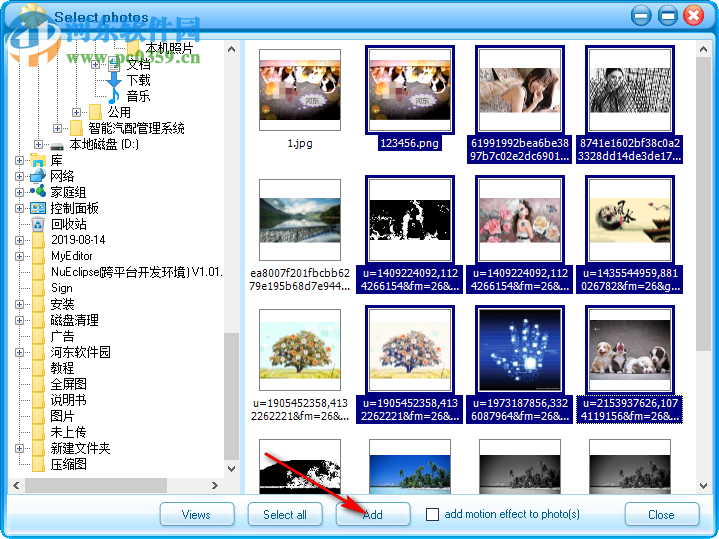The height and width of the screenshot is (539, 719).
Task: Select the tropical beach color thumbnail
Action: coord(410,467)
